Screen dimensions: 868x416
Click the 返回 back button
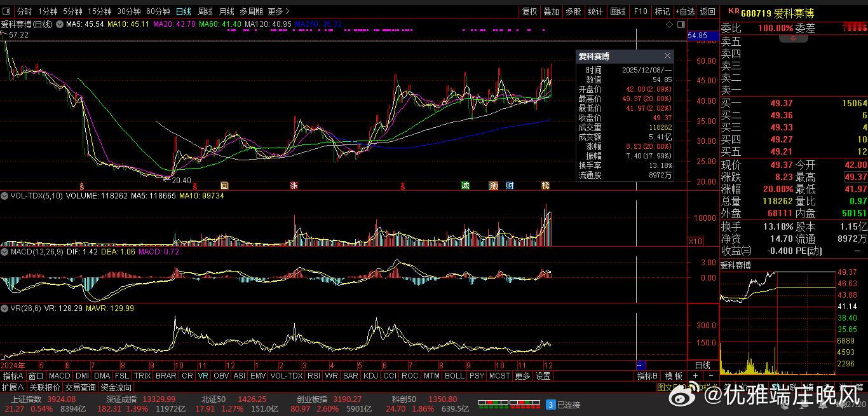click(x=707, y=11)
